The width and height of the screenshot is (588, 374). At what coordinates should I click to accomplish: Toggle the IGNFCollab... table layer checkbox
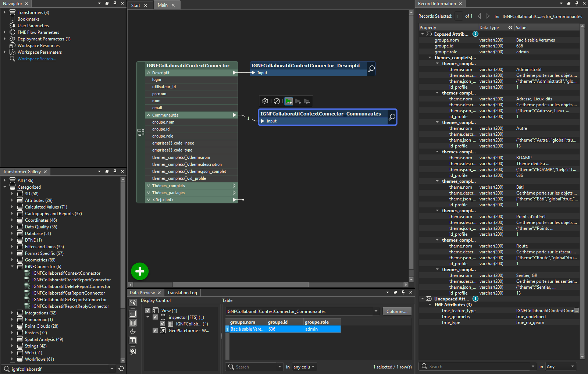(x=163, y=324)
